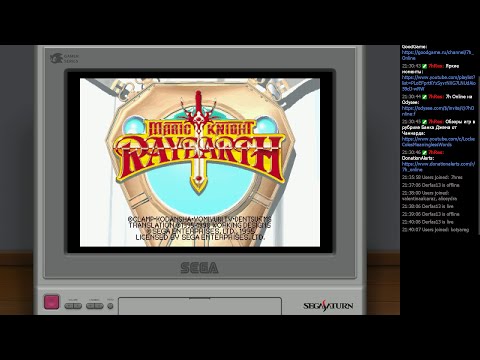
Task: Open the odysee.com invite link
Action: click(438, 111)
